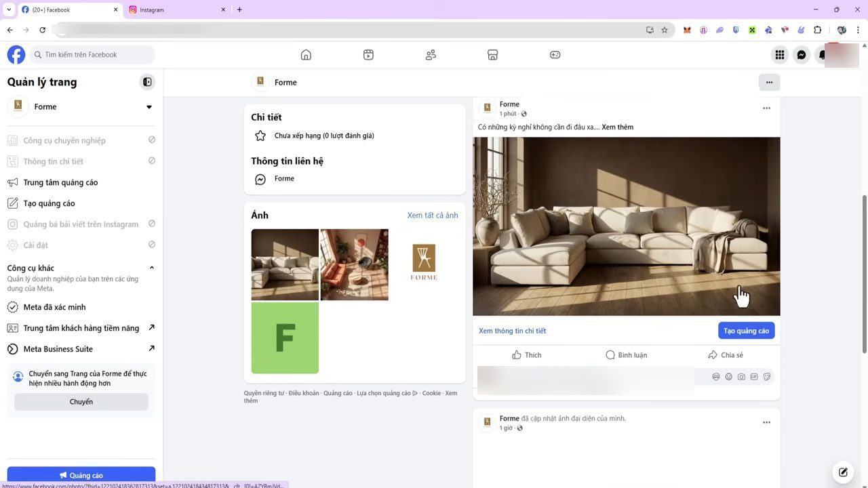Open the page header three-dot menu
Image resolution: width=868 pixels, height=488 pixels.
tap(769, 82)
